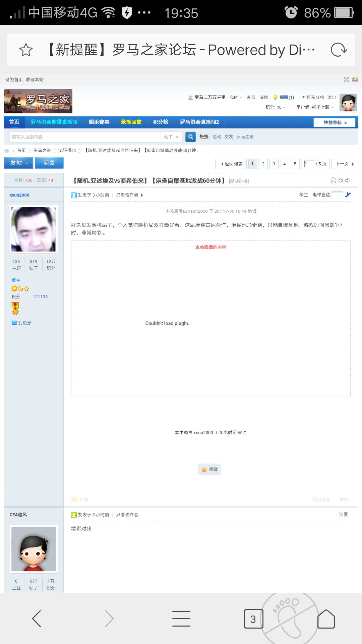
Task: Open the browser hamburger menu
Action: (181, 619)
